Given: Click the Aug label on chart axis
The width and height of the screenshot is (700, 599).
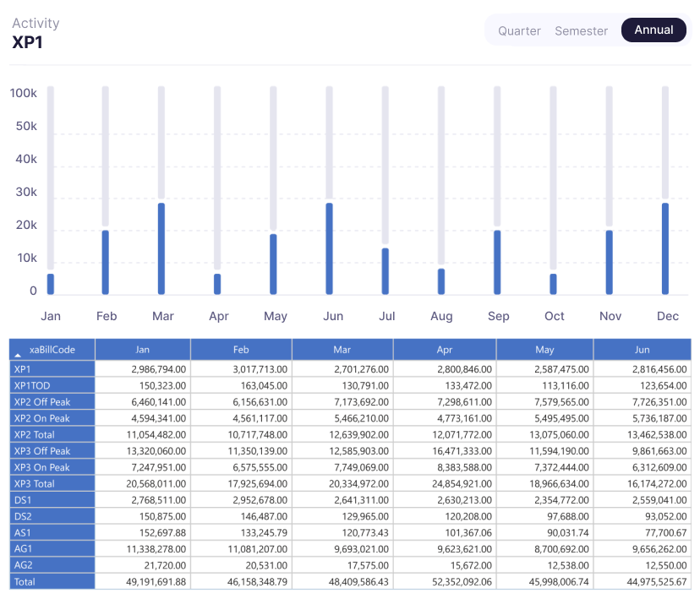Looking at the screenshot, I should click(441, 316).
